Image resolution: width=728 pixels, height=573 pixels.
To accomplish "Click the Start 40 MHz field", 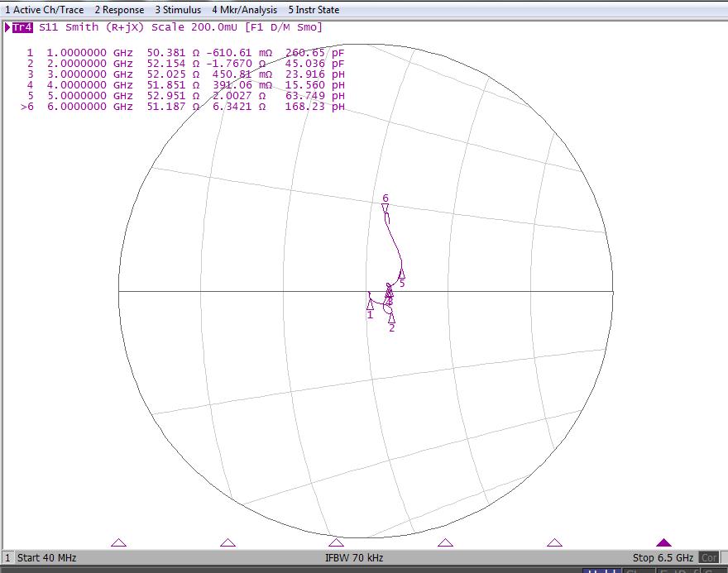I will pyautogui.click(x=46, y=558).
